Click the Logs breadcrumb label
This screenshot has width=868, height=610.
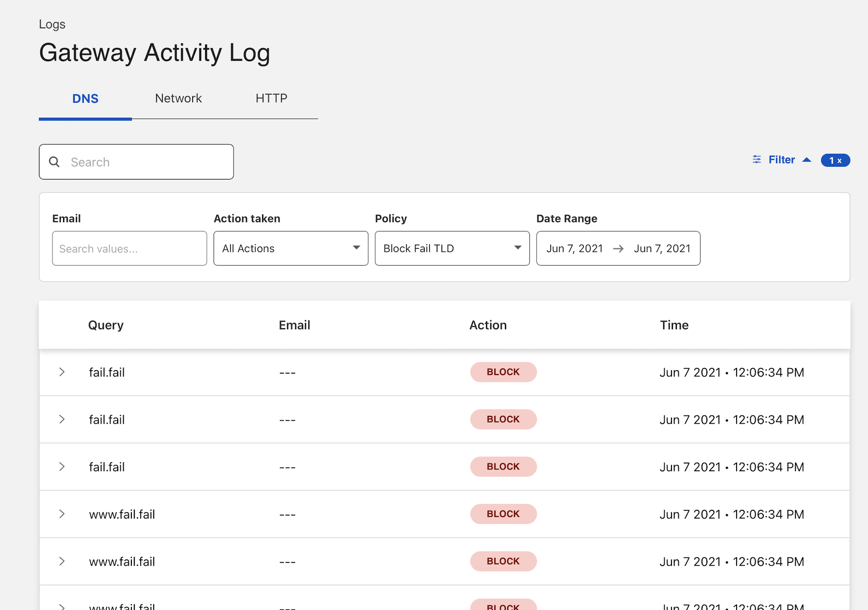pyautogui.click(x=52, y=24)
